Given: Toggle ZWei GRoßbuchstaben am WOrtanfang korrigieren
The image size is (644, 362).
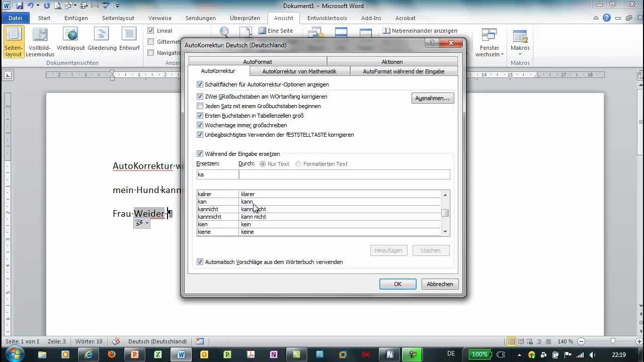Looking at the screenshot, I should coord(200,97).
